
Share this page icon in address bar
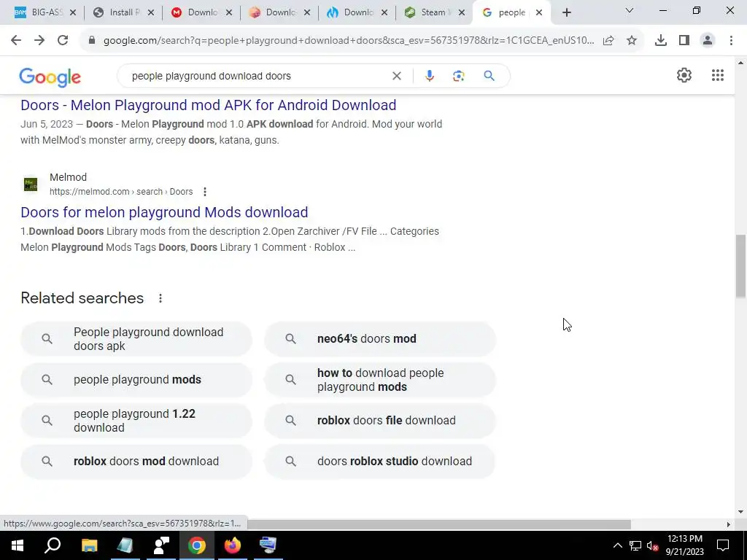coord(608,41)
